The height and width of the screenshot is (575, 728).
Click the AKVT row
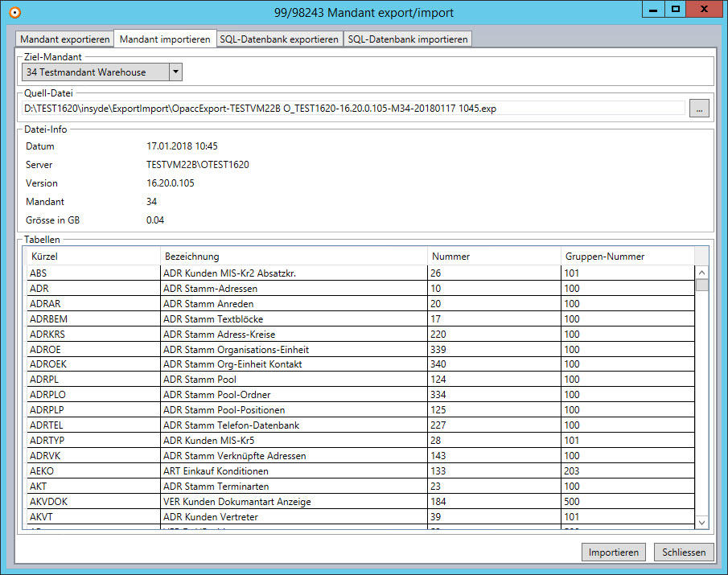pos(360,516)
